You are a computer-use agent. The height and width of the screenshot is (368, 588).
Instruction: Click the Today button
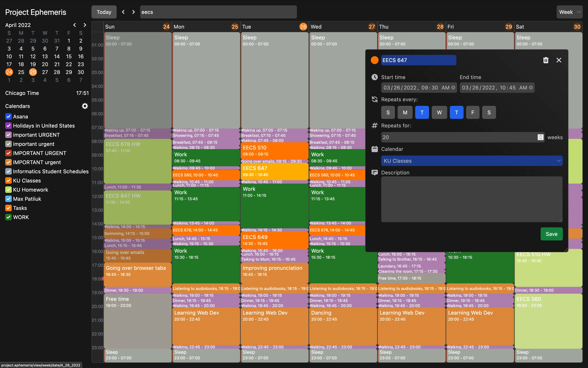104,12
